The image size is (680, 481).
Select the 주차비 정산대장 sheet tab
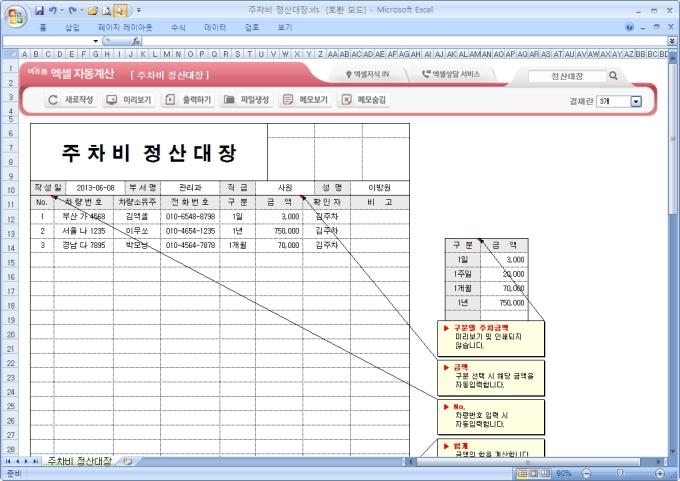79,461
